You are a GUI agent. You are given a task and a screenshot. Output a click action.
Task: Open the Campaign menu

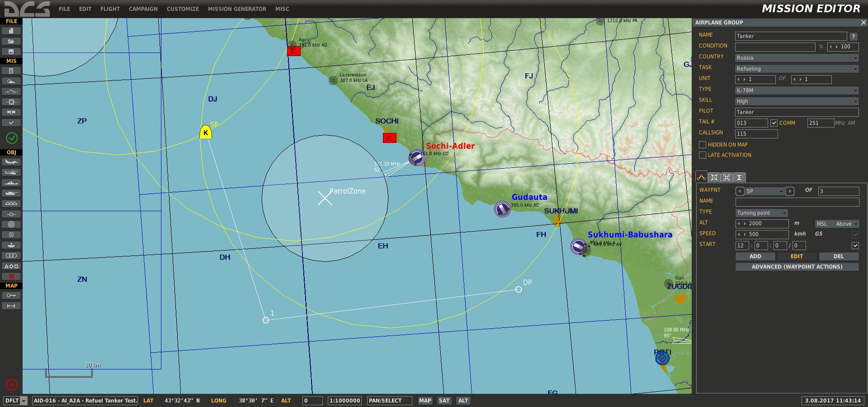coord(143,9)
